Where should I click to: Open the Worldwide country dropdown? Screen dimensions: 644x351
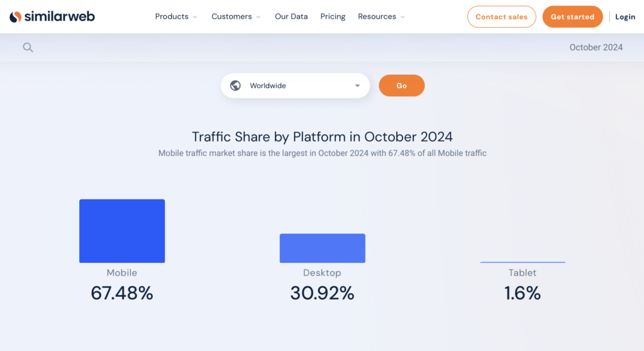pos(295,86)
